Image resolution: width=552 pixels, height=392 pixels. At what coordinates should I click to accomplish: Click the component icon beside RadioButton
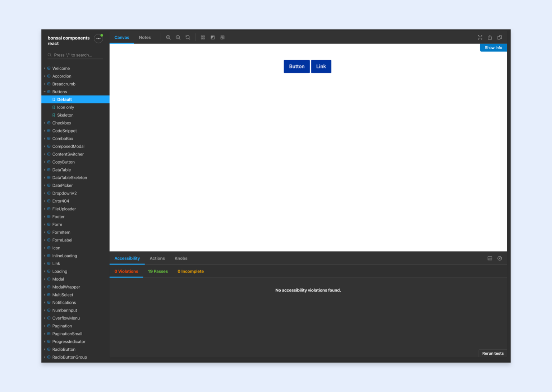point(49,349)
